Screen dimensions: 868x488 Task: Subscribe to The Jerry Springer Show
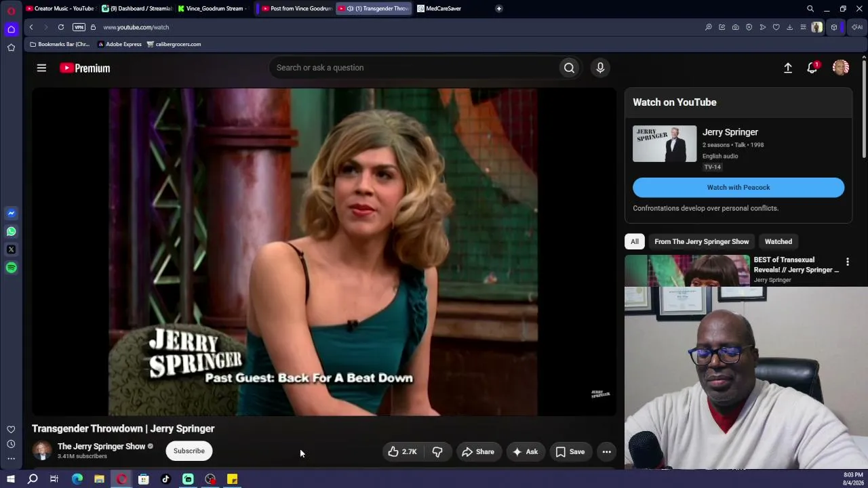189,451
